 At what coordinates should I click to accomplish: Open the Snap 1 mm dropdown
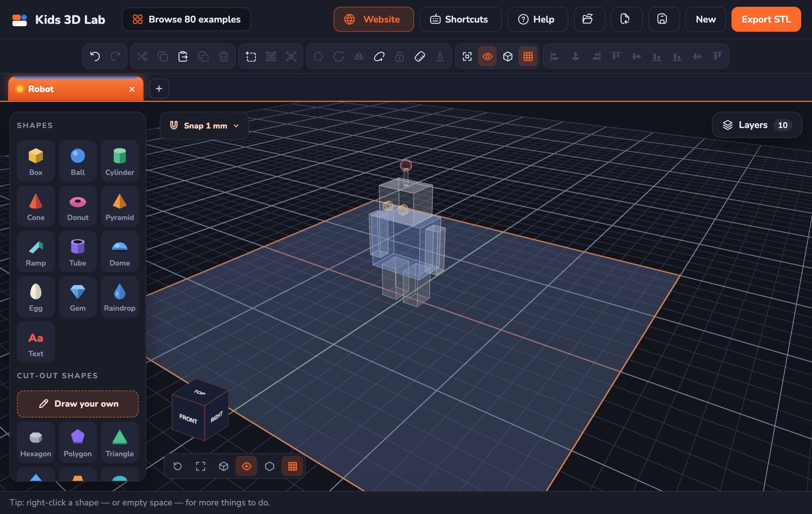tap(204, 126)
